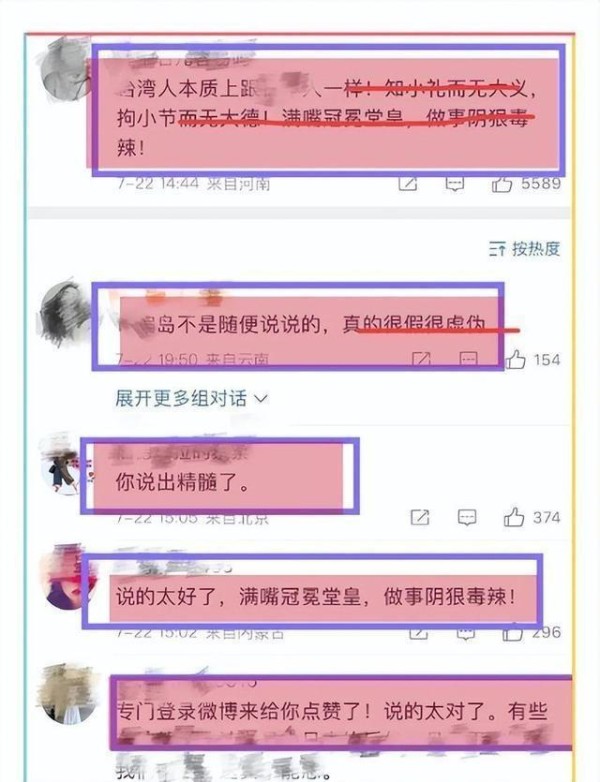This screenshot has width=600, height=782.
Task: Open reply on 7-22 19:50 comment
Action: (468, 359)
